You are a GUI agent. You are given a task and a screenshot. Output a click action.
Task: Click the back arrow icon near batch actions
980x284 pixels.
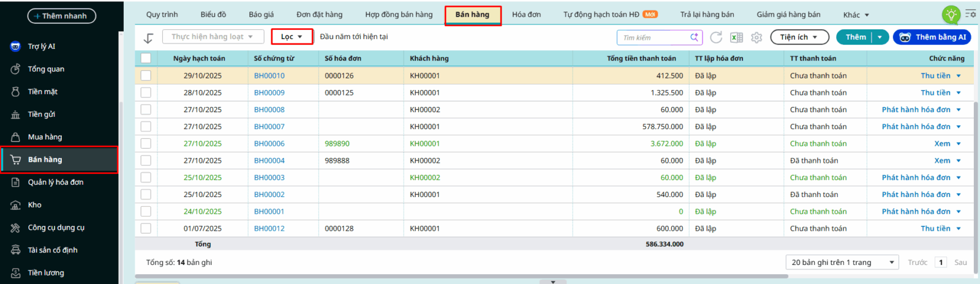(x=148, y=38)
